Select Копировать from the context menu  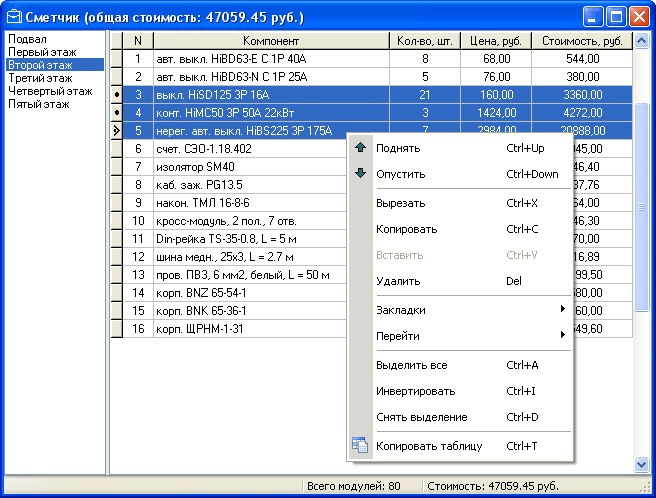coord(460,229)
